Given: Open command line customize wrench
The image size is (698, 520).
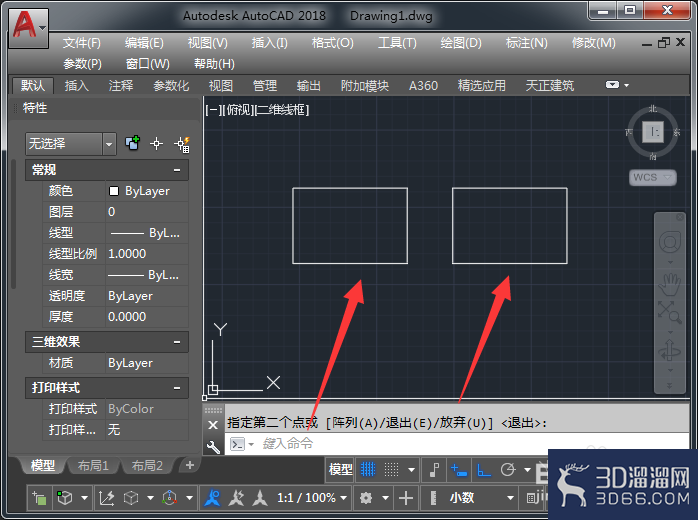Looking at the screenshot, I should click(213, 446).
